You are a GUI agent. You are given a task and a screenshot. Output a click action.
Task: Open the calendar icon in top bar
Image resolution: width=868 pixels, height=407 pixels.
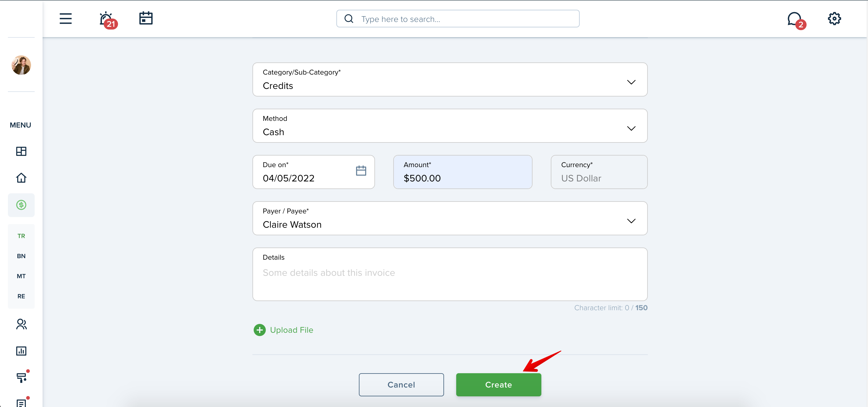point(146,18)
